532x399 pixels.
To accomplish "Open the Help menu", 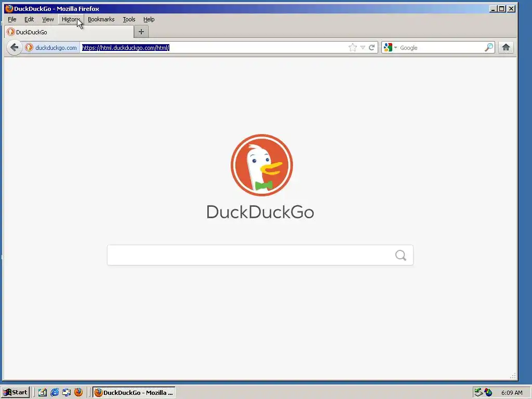I will tap(149, 19).
